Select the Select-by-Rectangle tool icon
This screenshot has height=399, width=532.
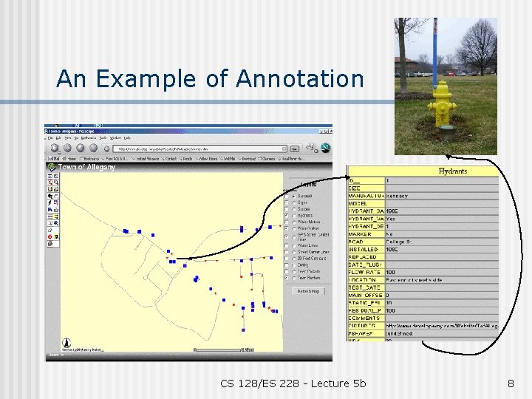coord(50,223)
